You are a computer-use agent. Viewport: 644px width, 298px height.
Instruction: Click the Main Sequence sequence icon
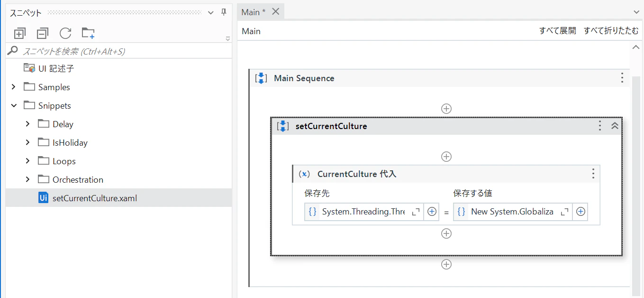coord(261,78)
